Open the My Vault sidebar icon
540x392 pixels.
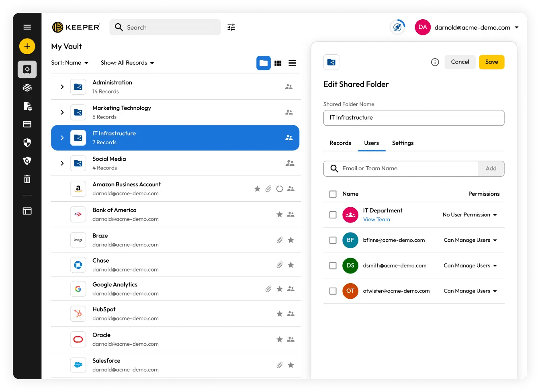click(x=27, y=69)
